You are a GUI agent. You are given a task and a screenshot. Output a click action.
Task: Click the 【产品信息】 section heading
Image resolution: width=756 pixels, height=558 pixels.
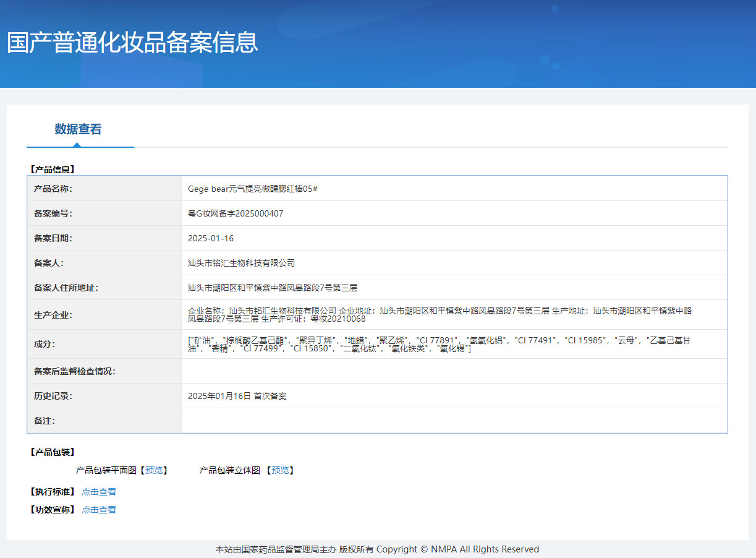51,169
